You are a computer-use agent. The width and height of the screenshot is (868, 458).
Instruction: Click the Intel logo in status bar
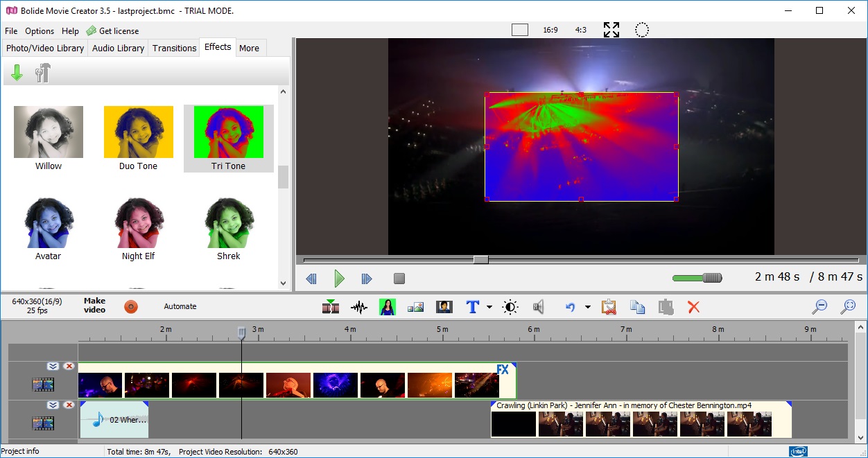(x=798, y=452)
